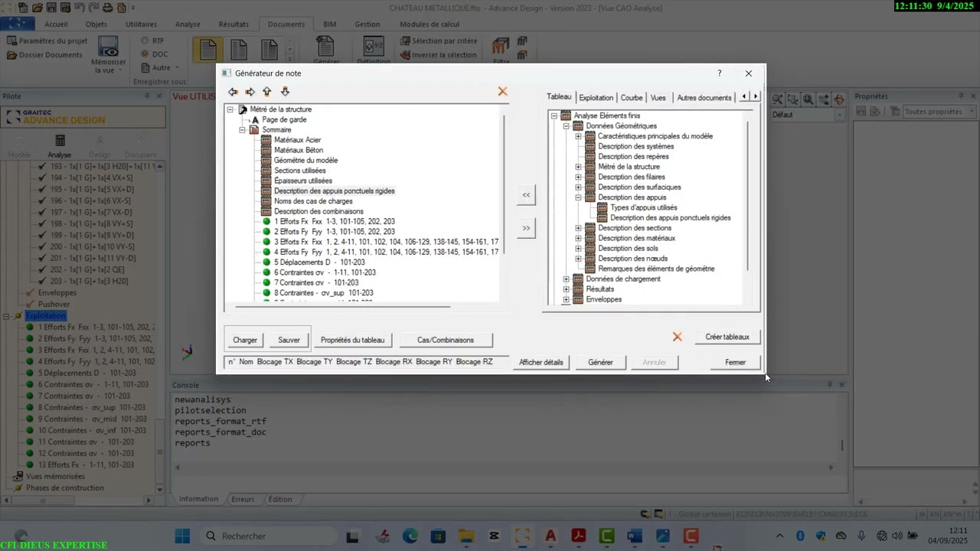Screen dimensions: 980x551
Task: Switch to the Autres documents tab
Action: pos(704,98)
